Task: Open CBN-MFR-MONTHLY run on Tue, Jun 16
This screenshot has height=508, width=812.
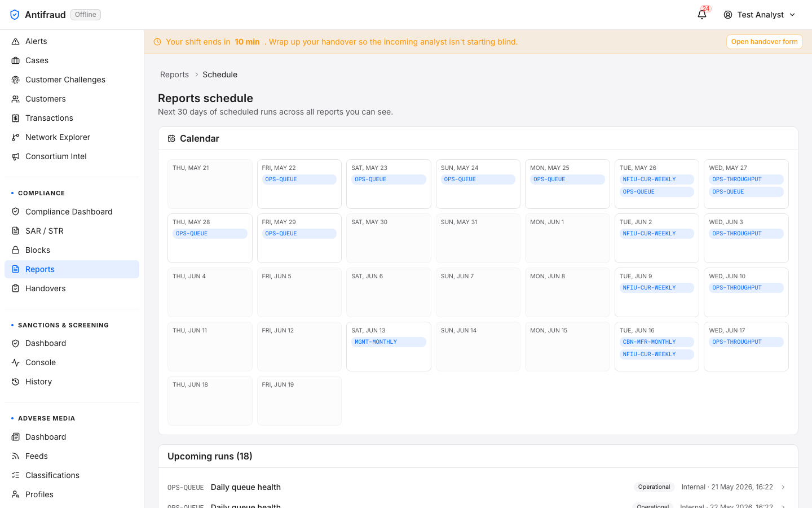Action: pos(656,342)
